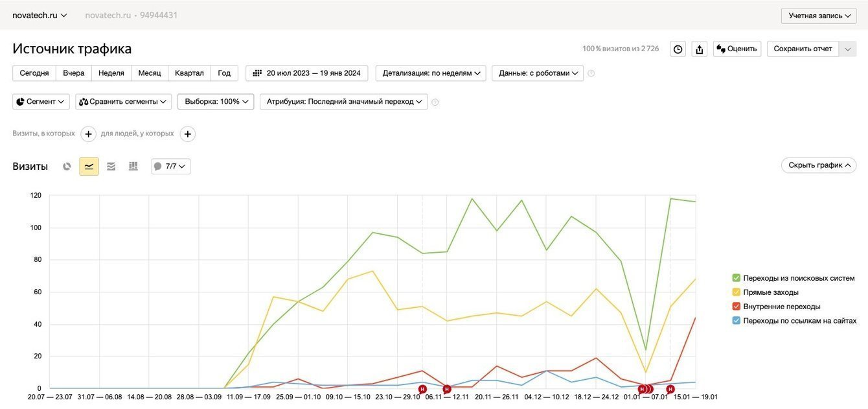Viewport: 868px width, 409px height.
Task: Open report history clock icon
Action: (678, 49)
